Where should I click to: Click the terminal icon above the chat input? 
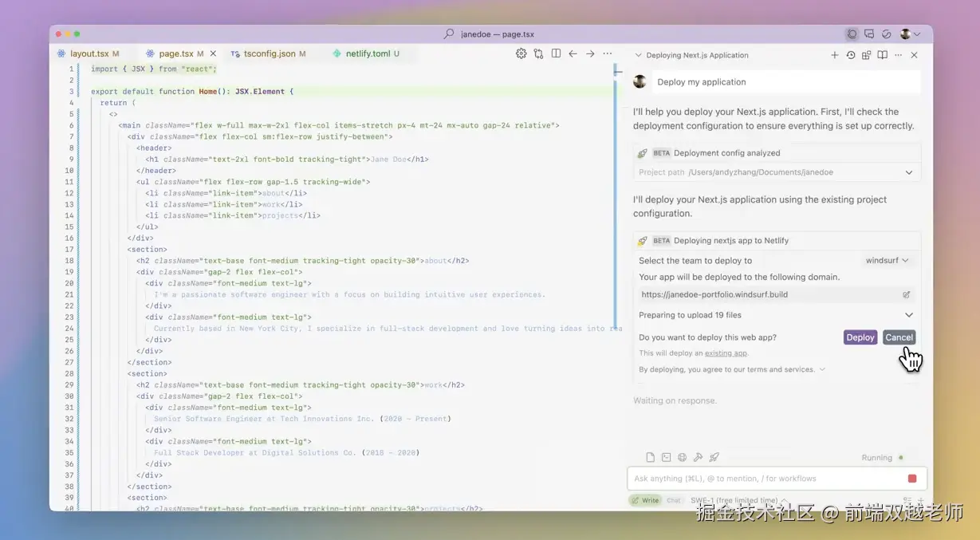click(x=667, y=457)
